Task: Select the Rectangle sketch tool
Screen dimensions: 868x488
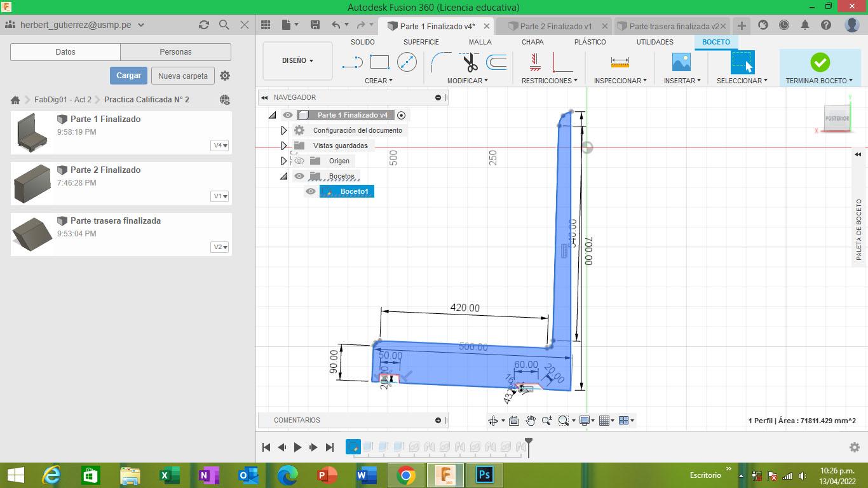Action: [379, 62]
